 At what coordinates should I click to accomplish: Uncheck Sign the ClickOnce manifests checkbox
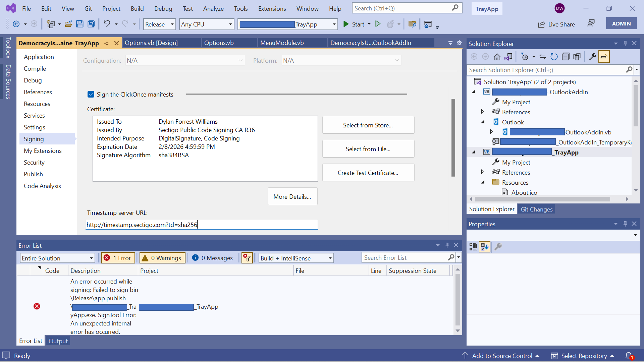[x=91, y=94]
